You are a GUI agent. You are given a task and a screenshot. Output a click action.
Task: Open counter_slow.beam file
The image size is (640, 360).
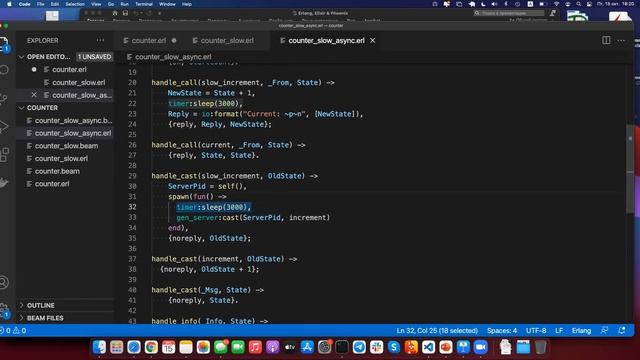tap(65, 146)
